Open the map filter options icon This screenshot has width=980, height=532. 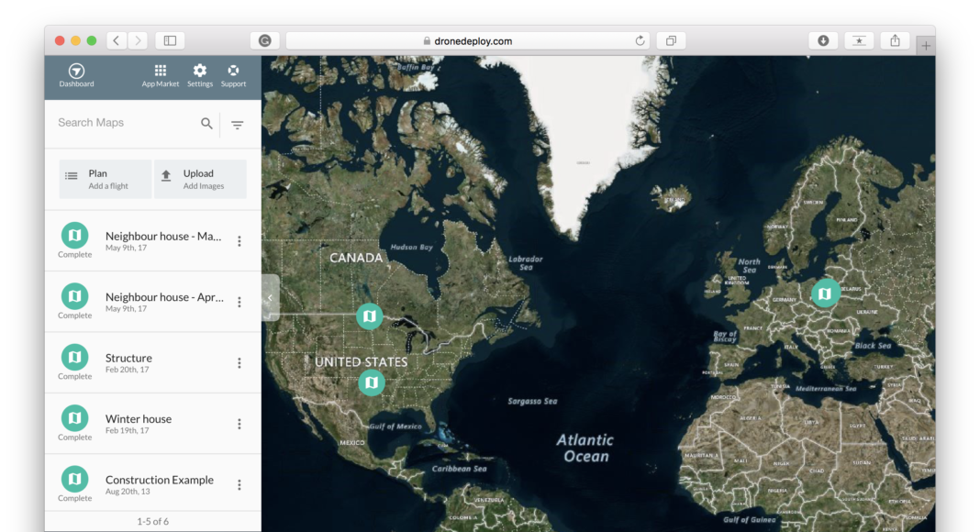[237, 125]
